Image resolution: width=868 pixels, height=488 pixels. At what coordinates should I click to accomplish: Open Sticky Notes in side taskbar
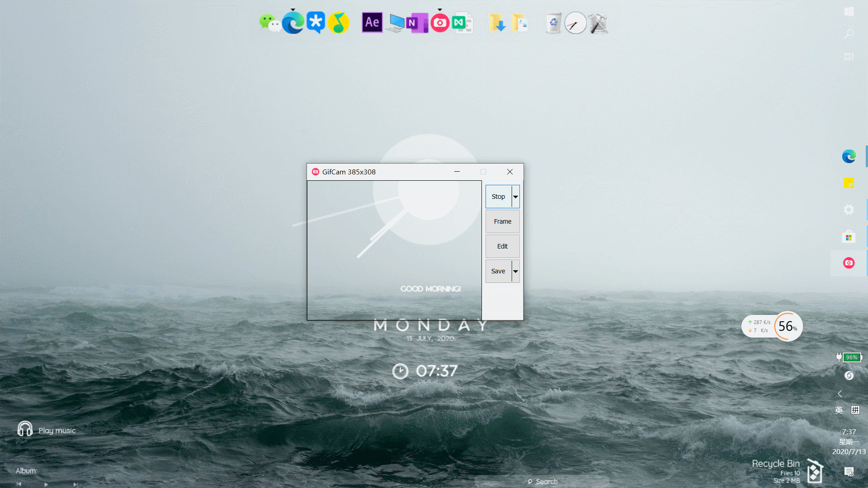849,183
